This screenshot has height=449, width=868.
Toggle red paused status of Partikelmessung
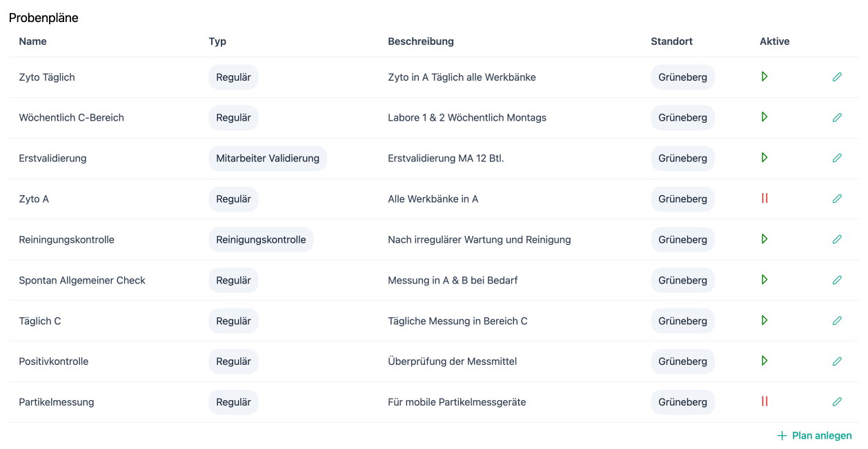point(765,401)
